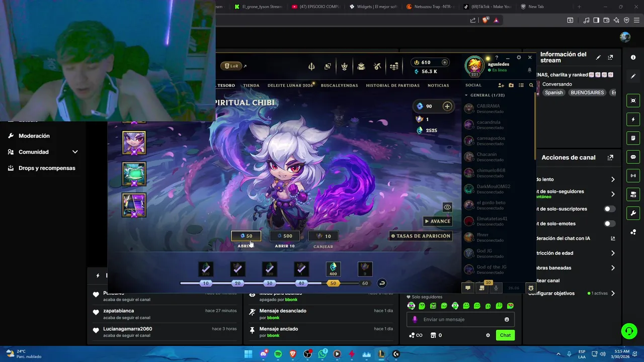Image resolution: width=644 pixels, height=362 pixels.
Task: Toggle solo-emotes chat mode
Action: click(x=609, y=224)
